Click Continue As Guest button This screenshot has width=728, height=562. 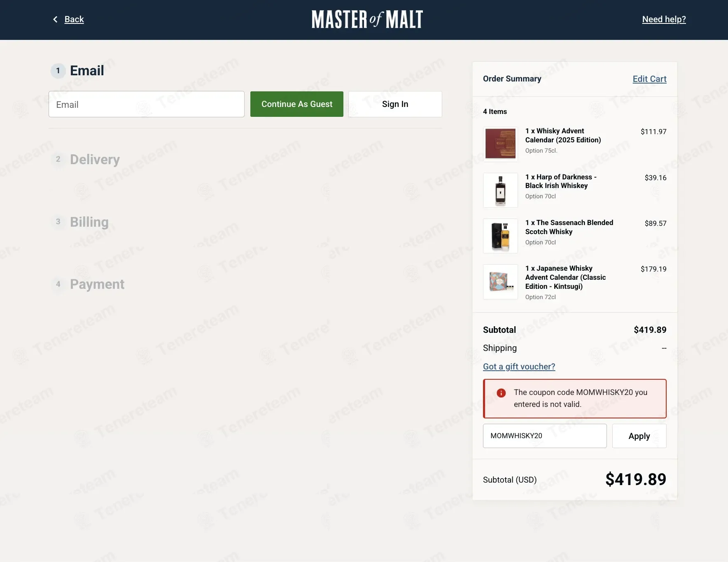(x=297, y=104)
